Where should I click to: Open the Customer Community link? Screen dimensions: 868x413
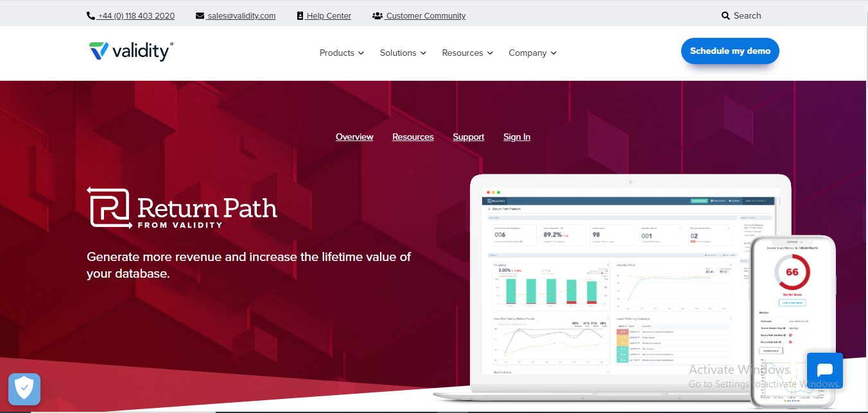click(426, 15)
